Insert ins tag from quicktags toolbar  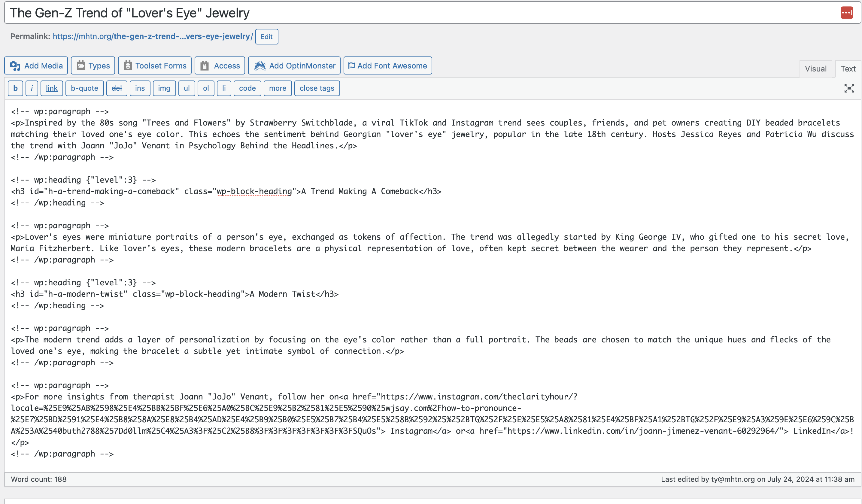tap(140, 88)
